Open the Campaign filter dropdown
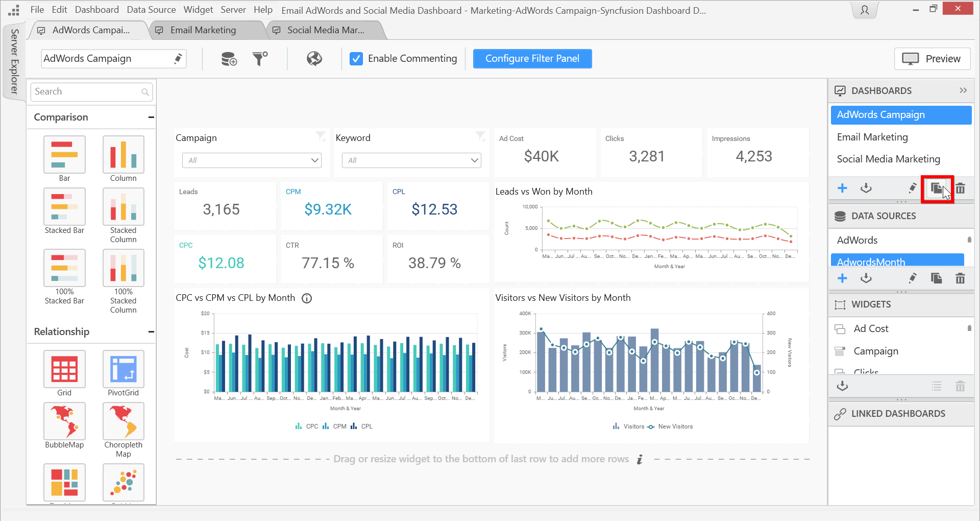 [252, 160]
